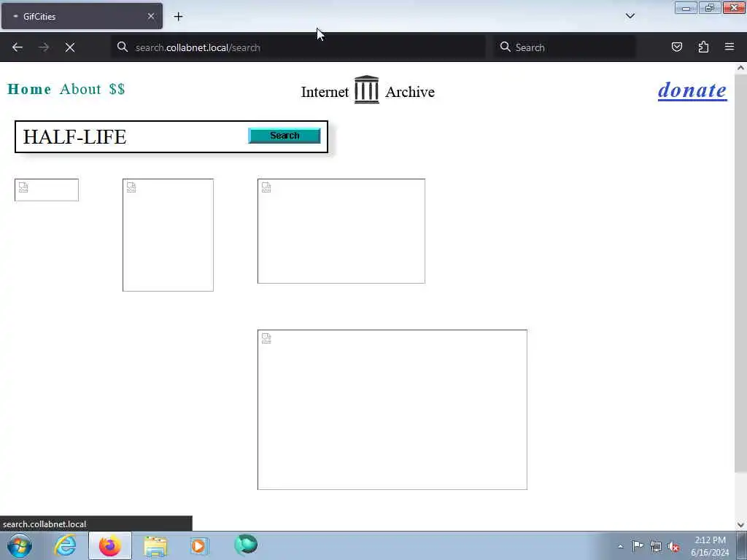Open Windows Explorer folder icon in taskbar
Image resolution: width=747 pixels, height=560 pixels.
(x=155, y=546)
